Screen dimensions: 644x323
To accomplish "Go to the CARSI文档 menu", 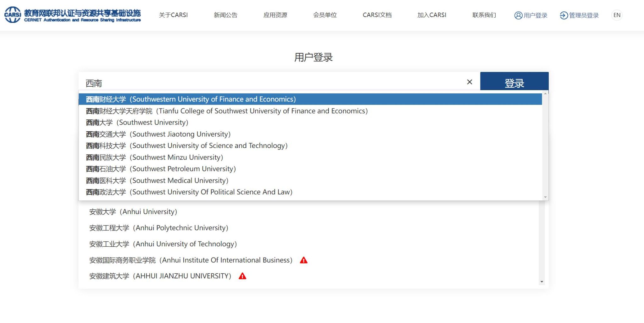I will point(377,15).
